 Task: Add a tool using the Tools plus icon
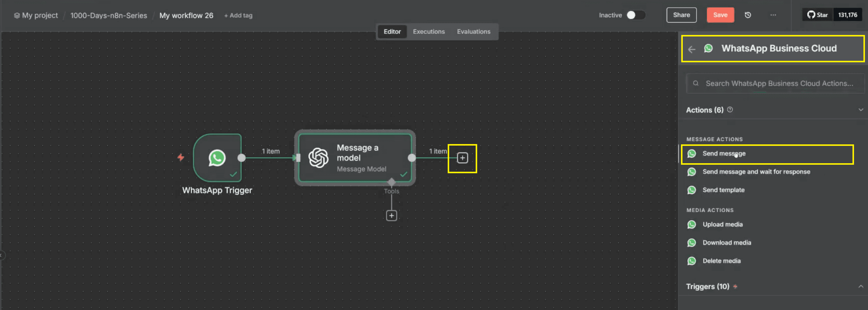point(391,215)
